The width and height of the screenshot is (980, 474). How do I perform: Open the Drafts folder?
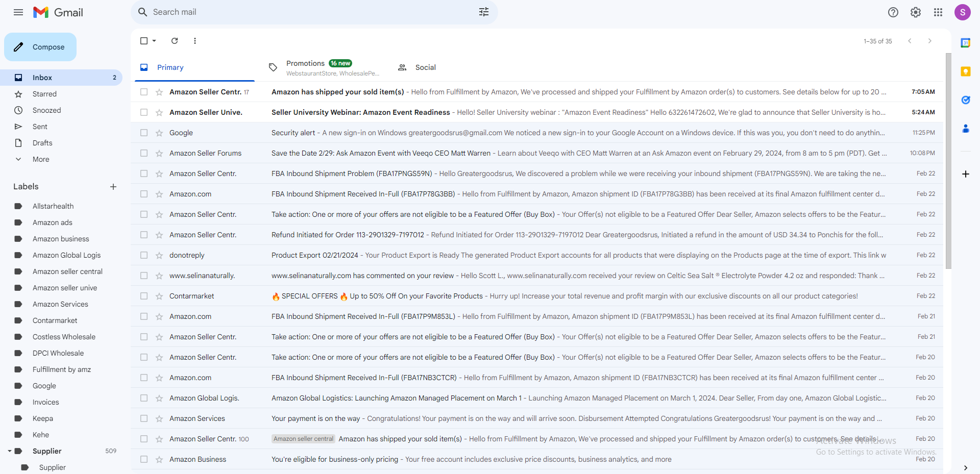click(61, 143)
